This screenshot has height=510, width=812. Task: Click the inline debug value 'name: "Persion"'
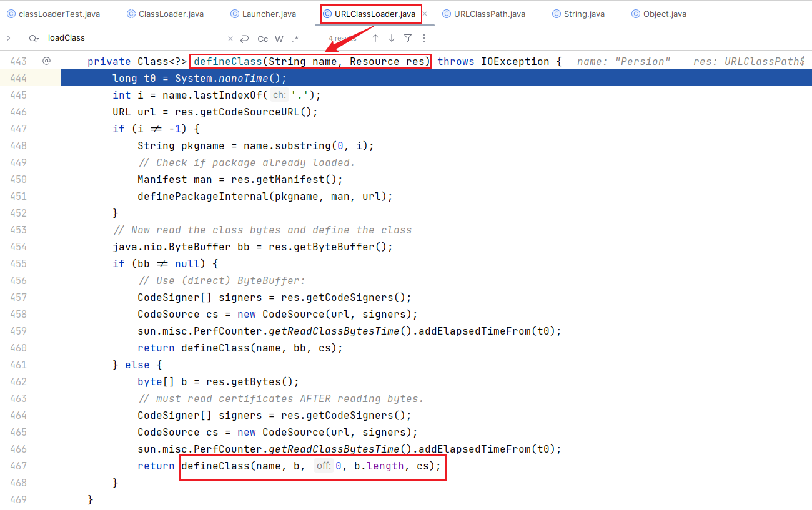(x=623, y=61)
